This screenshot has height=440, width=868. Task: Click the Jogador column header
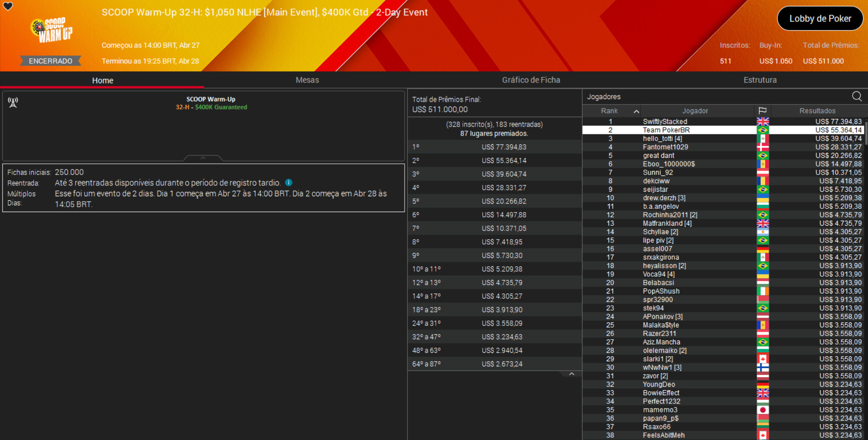[x=695, y=111]
